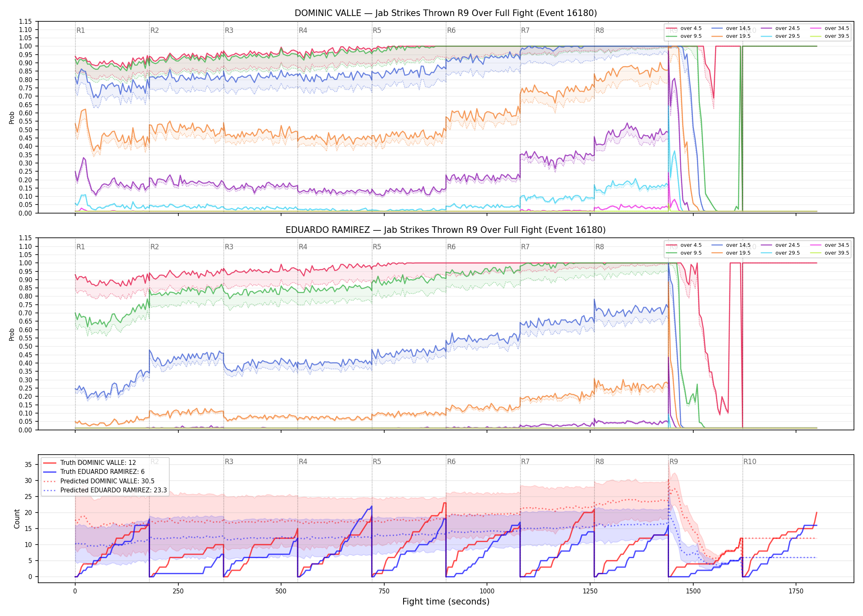The height and width of the screenshot is (616, 863).
Task: Click R8 label in the Count chart
Action: [600, 462]
